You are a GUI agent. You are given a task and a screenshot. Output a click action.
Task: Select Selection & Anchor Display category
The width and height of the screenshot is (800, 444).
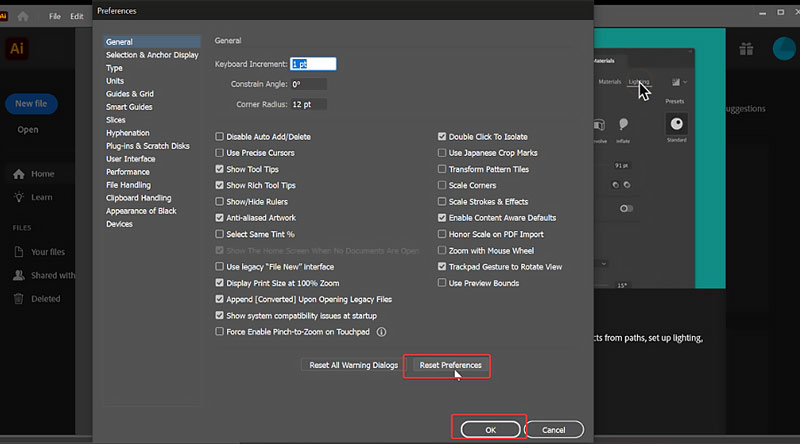(152, 55)
